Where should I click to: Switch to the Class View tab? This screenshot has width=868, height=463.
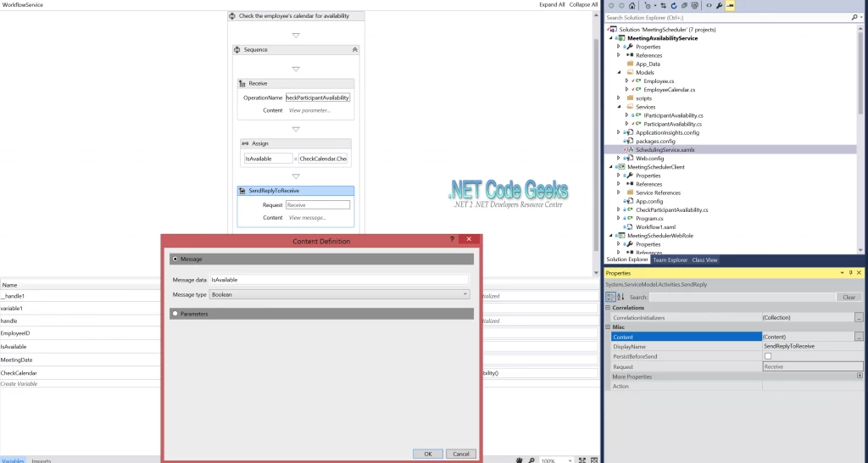[704, 259]
